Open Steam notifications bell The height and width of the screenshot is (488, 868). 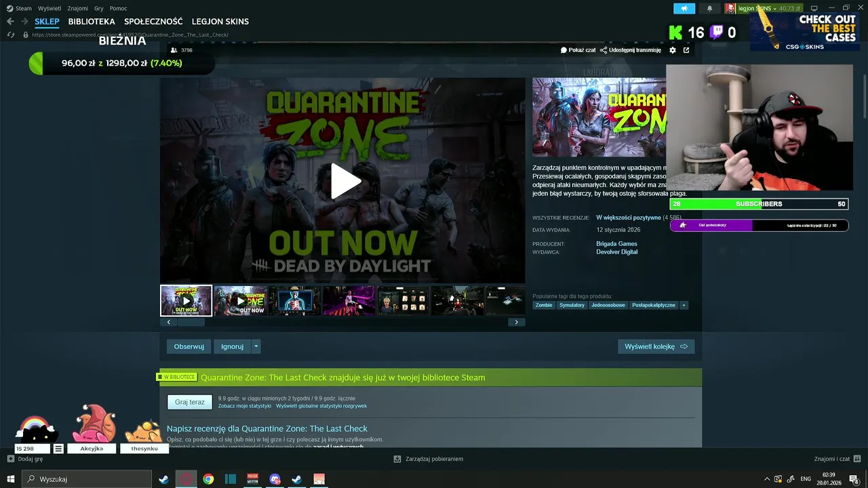(709, 8)
